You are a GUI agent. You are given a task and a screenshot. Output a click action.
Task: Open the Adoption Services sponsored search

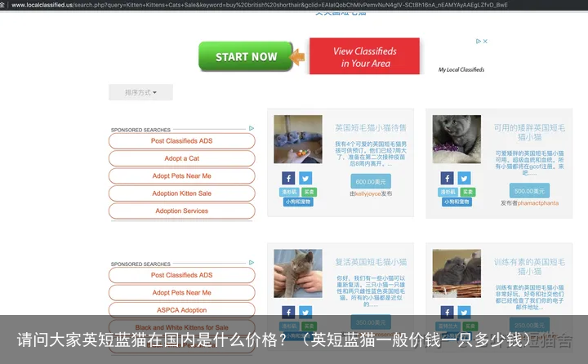click(182, 211)
